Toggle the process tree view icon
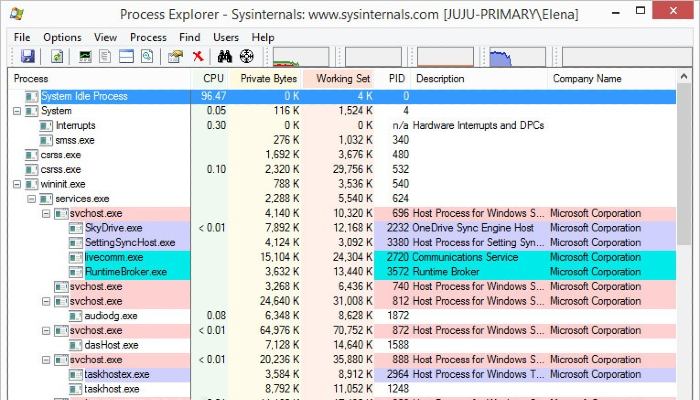The image size is (700, 400). click(x=105, y=57)
